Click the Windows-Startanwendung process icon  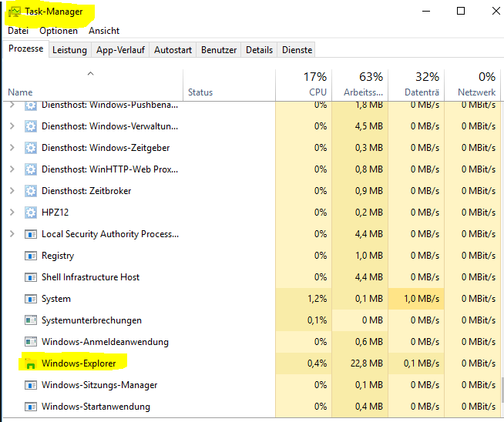point(31,407)
